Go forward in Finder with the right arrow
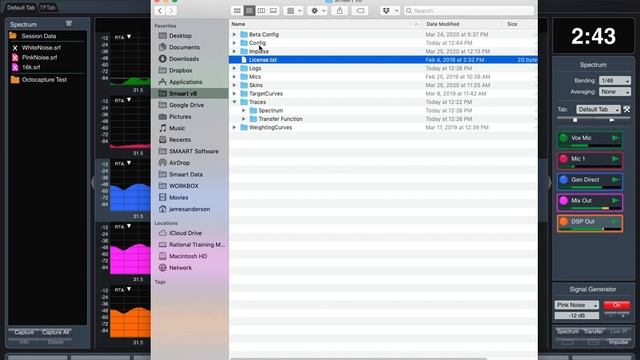 click(171, 11)
